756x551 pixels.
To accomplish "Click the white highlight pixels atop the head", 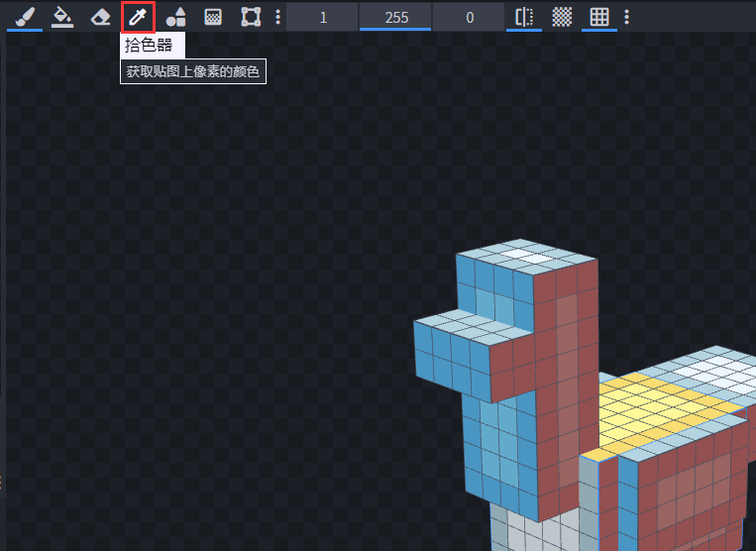I will pos(525,255).
